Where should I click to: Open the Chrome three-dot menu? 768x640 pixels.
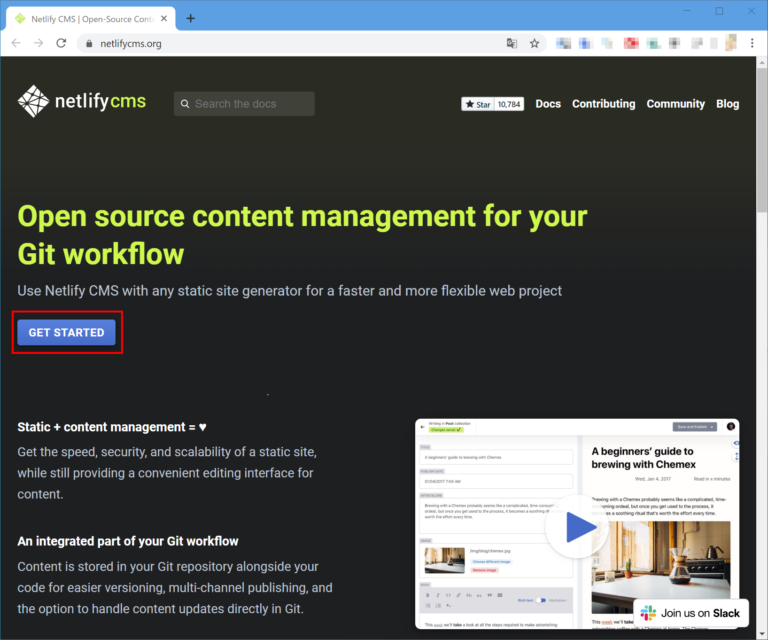click(x=754, y=43)
